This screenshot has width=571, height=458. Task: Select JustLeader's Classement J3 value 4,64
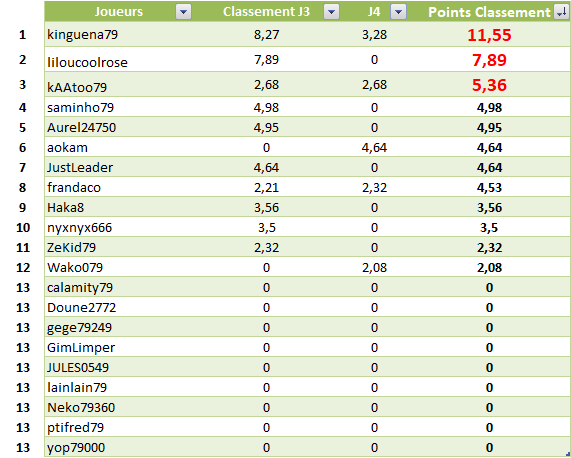point(267,167)
